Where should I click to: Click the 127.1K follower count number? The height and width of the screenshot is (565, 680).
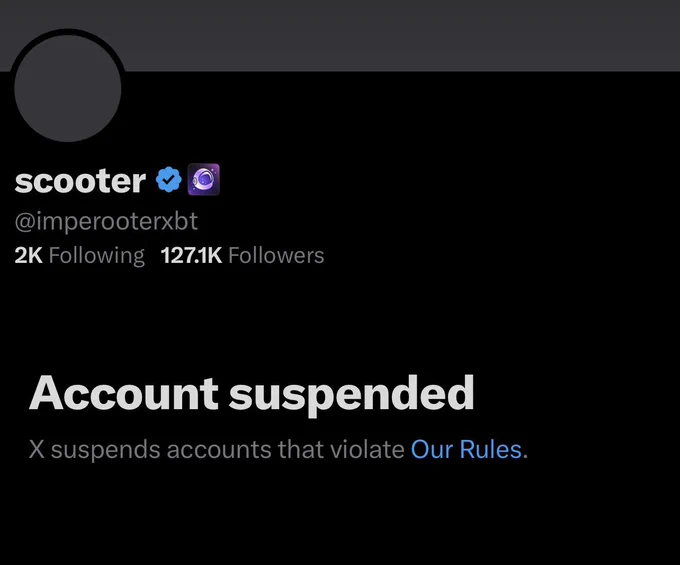tap(191, 255)
